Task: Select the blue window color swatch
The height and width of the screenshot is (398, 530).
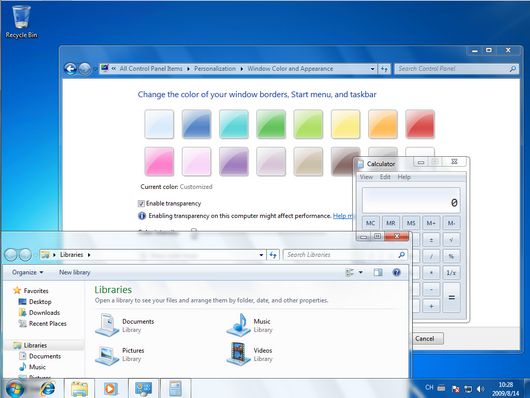Action: [196, 124]
